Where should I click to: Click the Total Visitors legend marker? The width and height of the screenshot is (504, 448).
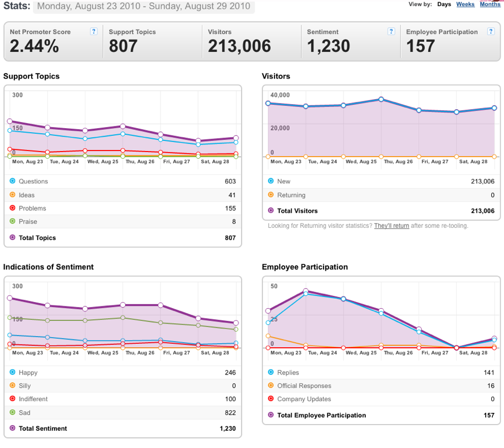point(271,210)
